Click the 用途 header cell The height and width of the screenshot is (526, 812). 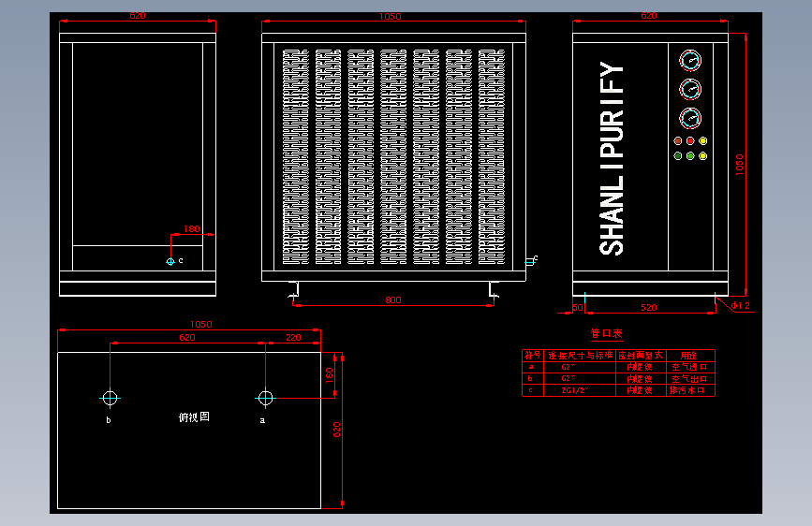(690, 355)
